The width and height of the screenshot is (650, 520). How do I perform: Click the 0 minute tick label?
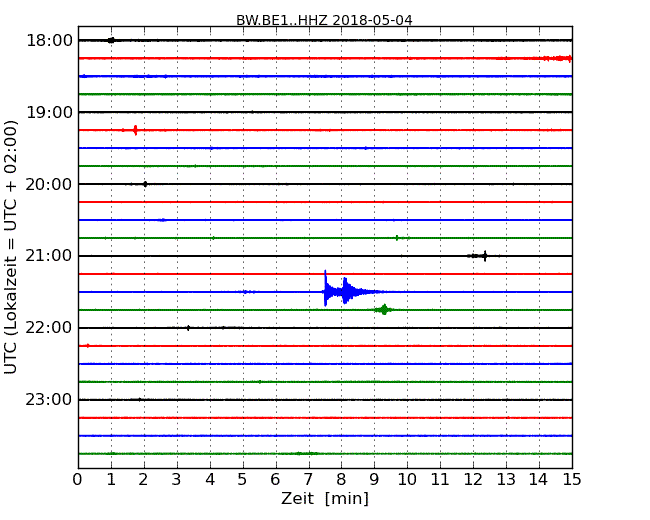pyautogui.click(x=78, y=479)
